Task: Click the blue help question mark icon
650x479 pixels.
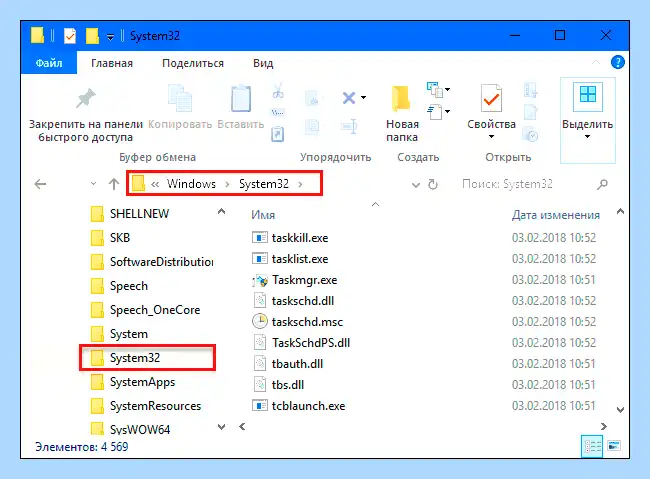Action: point(617,63)
